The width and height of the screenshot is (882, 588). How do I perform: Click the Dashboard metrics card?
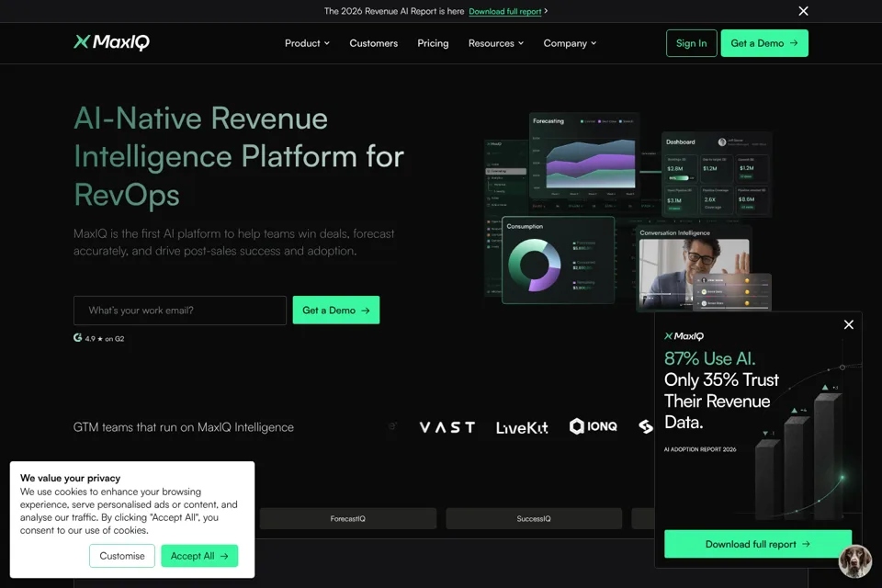716,175
